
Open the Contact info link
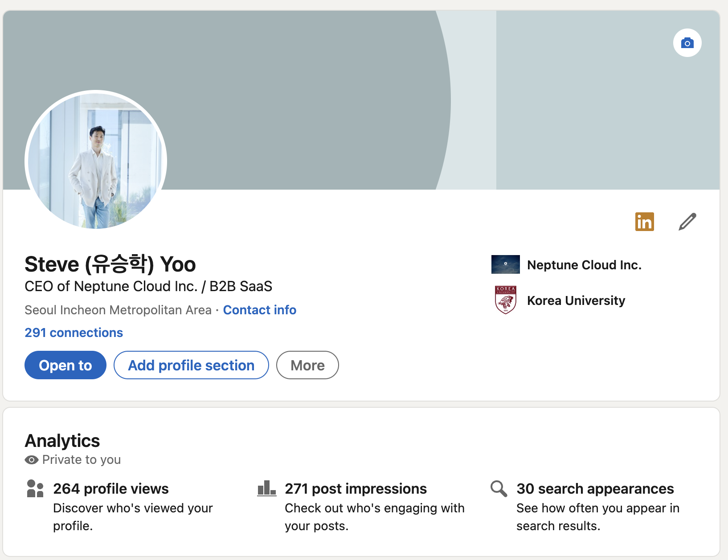point(260,310)
